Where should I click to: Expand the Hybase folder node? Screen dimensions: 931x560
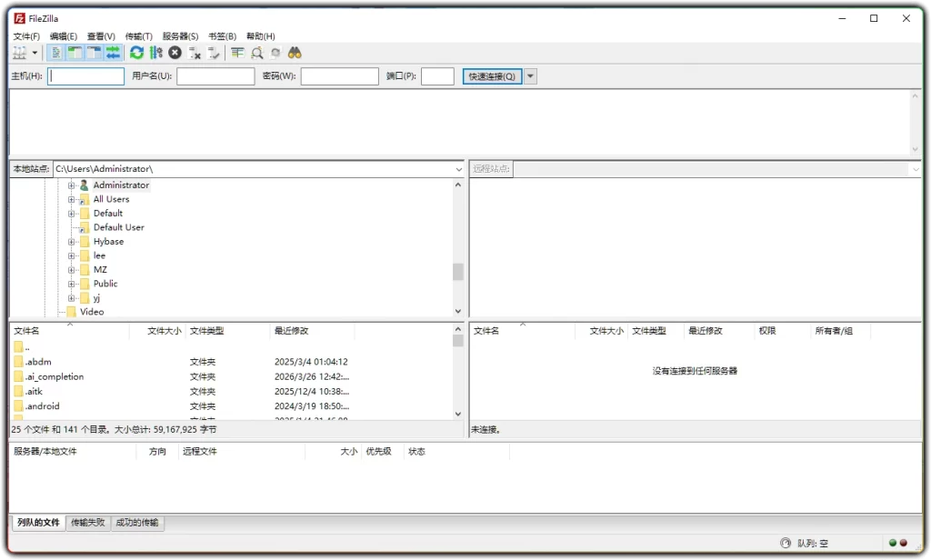click(x=72, y=242)
